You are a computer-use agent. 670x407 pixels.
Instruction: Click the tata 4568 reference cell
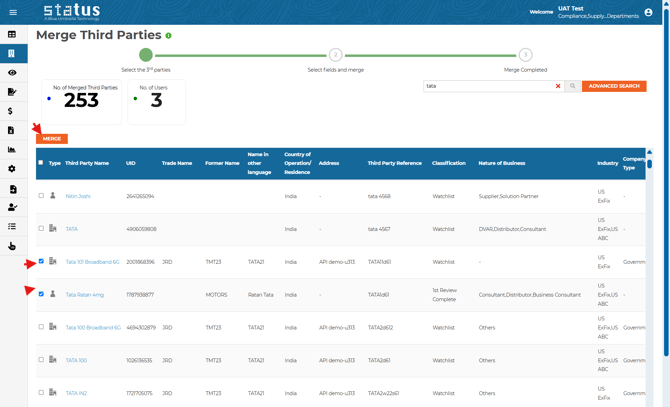(x=379, y=196)
